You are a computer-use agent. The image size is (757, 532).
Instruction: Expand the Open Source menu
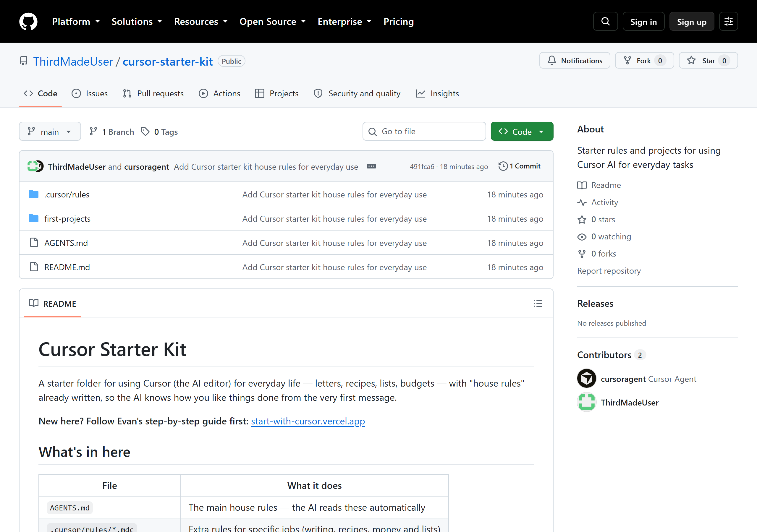(273, 21)
